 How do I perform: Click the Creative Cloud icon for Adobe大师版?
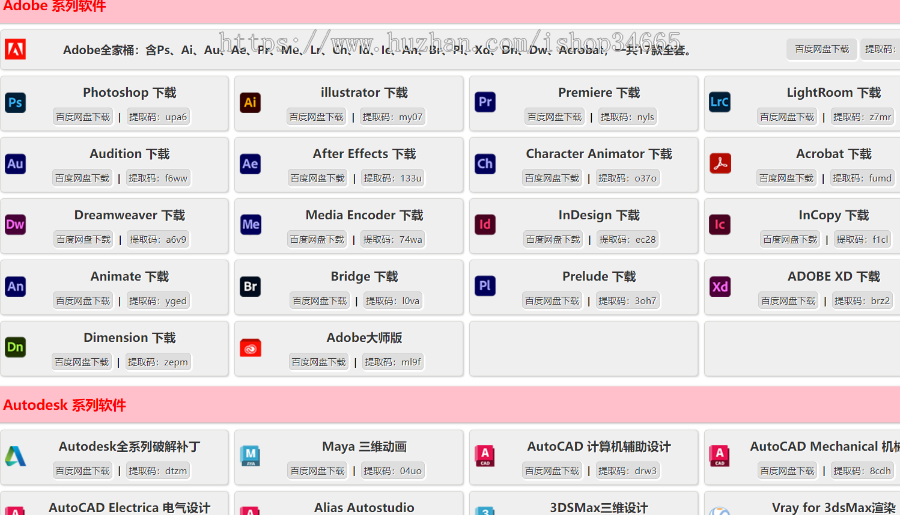(x=250, y=348)
